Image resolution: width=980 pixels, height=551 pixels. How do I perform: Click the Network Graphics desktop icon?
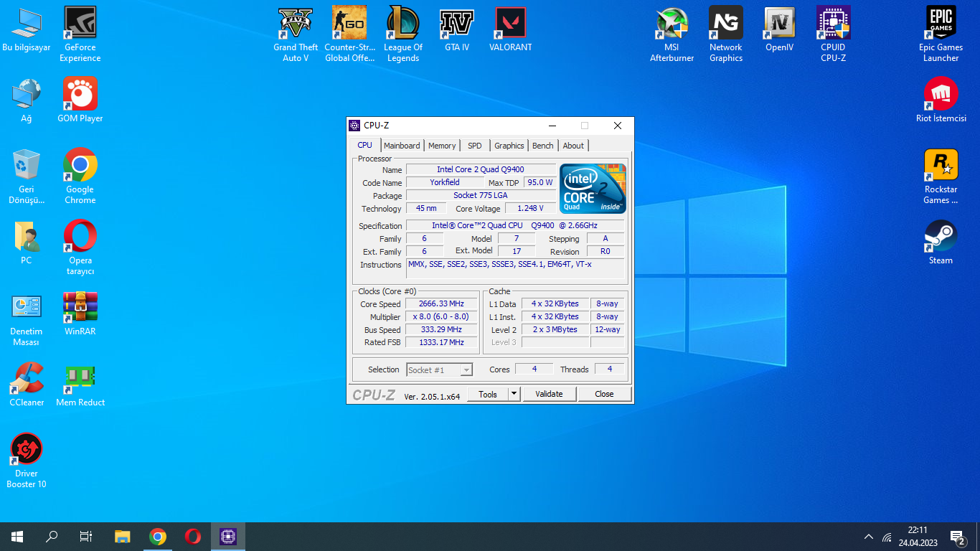726,34
